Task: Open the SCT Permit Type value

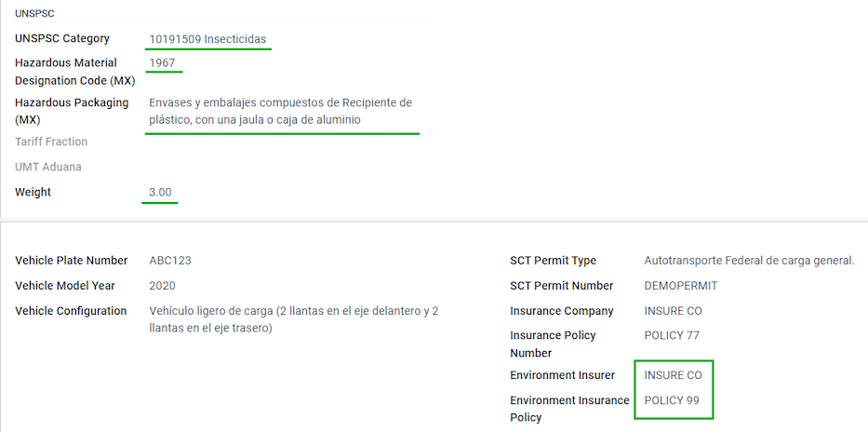Action: [x=750, y=261]
